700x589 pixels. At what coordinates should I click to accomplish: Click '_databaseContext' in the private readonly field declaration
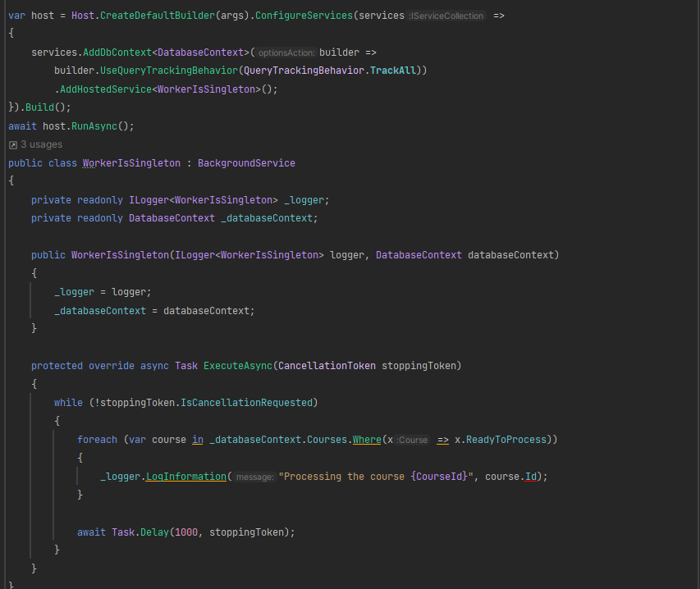pos(267,218)
